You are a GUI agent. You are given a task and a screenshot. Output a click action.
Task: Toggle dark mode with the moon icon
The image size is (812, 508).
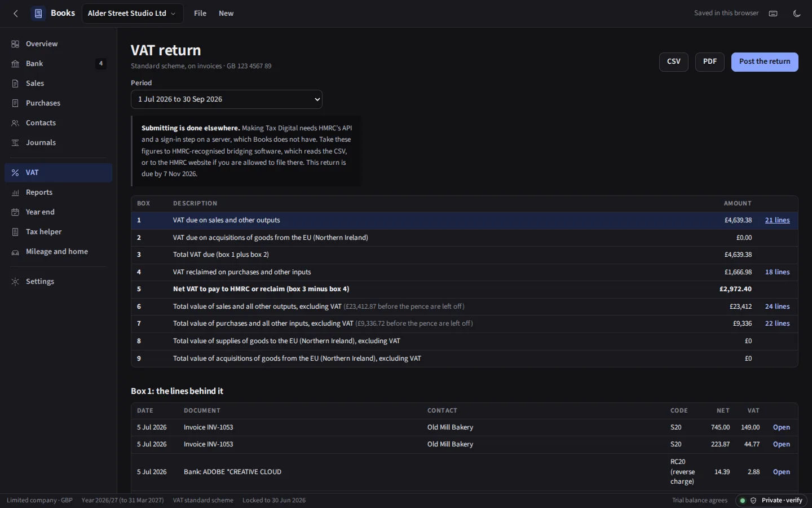pyautogui.click(x=797, y=14)
